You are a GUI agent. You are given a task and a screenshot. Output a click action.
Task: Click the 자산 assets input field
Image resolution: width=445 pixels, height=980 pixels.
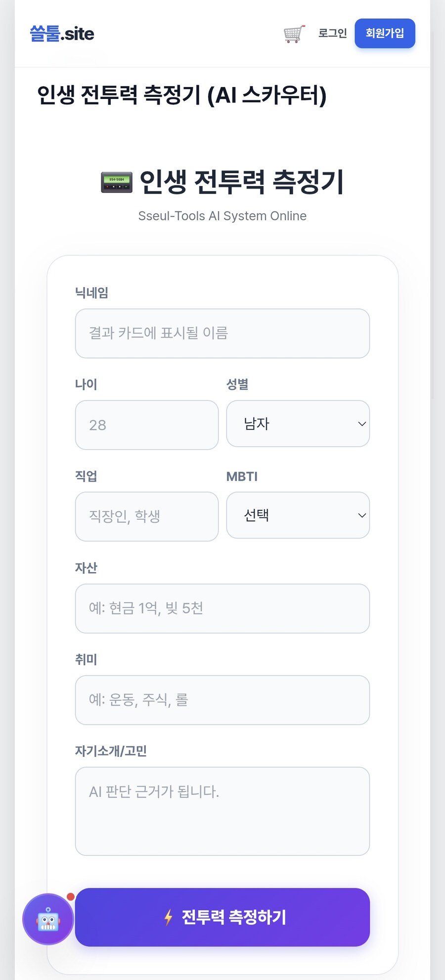click(222, 609)
